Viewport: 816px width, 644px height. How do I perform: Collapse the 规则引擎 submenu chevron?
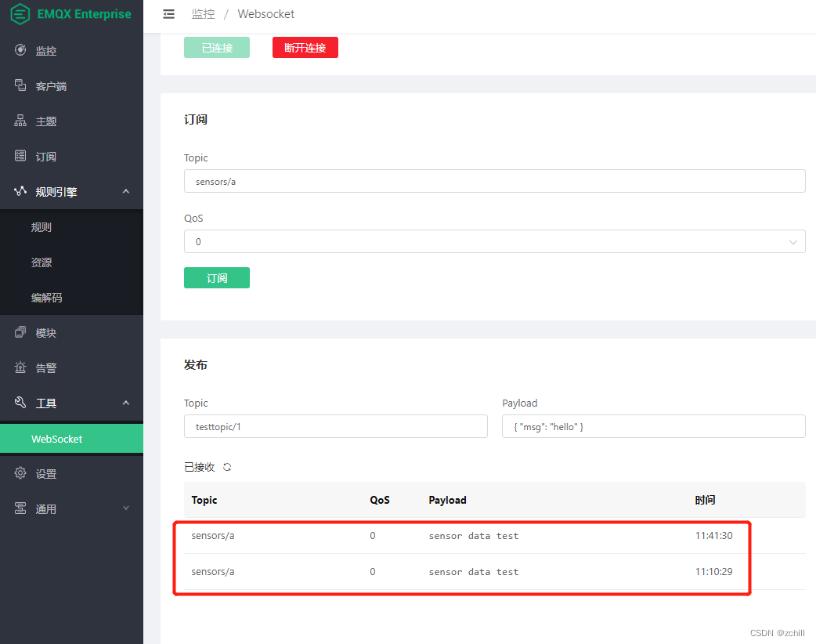[126, 191]
